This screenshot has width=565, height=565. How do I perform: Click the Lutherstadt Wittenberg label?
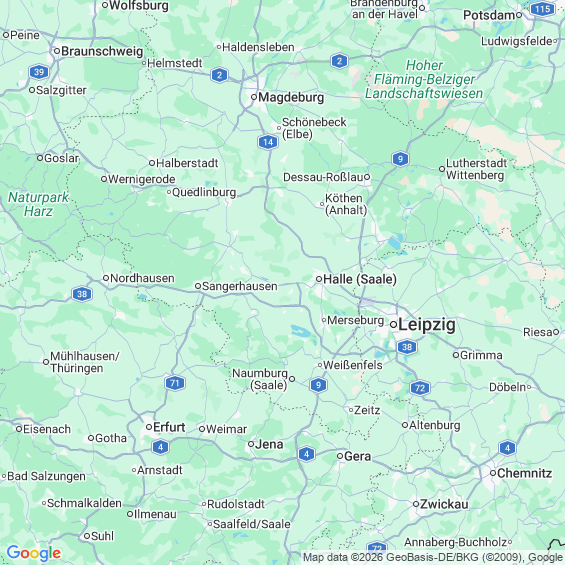[476, 169]
